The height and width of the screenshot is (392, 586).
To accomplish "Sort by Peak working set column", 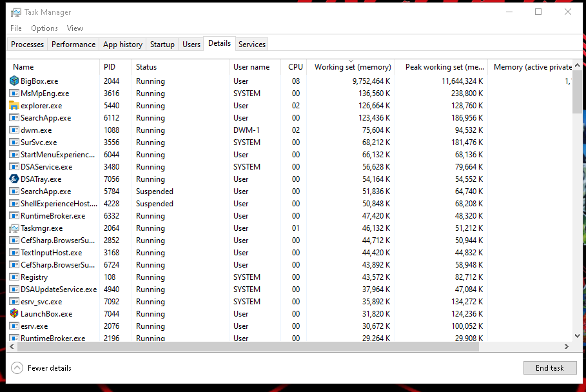I will (x=442, y=67).
